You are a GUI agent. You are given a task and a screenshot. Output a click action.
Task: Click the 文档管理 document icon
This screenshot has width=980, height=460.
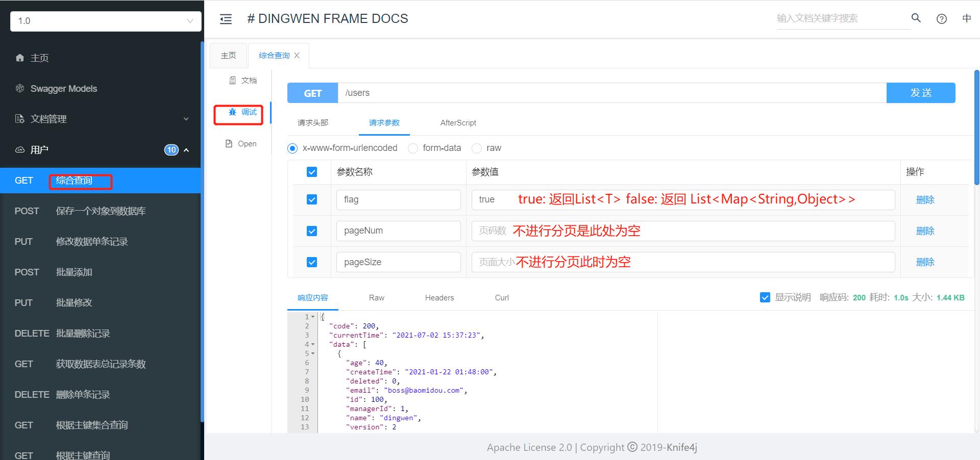[20, 119]
